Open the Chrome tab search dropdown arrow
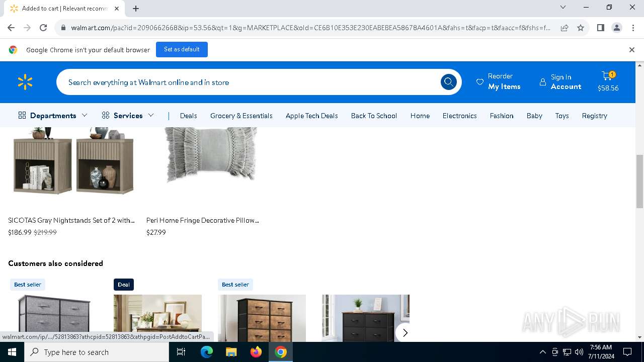This screenshot has width=644, height=362. [563, 7]
